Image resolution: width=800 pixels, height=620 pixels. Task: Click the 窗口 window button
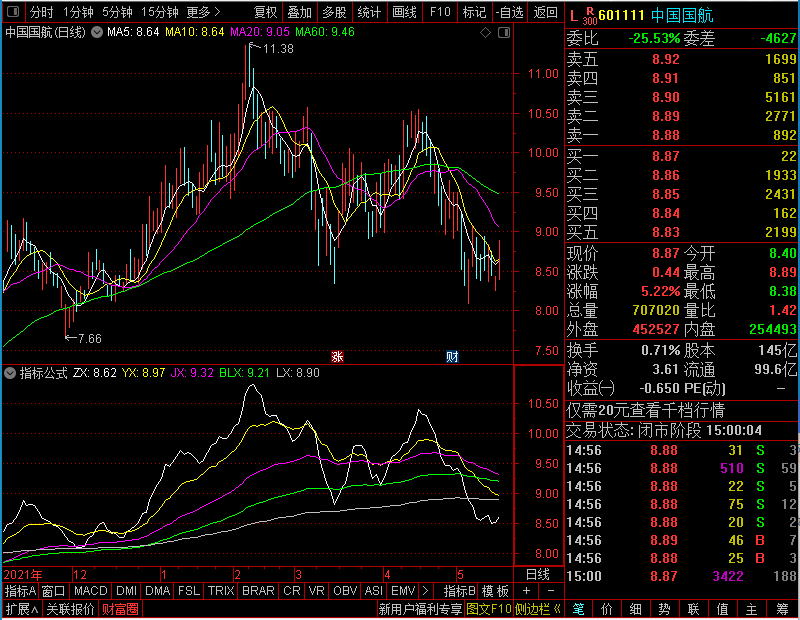click(x=54, y=591)
